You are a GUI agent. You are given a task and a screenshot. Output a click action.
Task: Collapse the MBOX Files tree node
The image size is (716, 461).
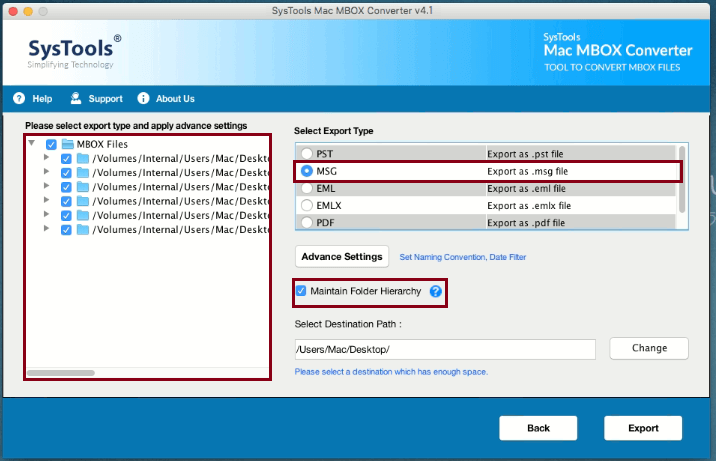pos(32,143)
